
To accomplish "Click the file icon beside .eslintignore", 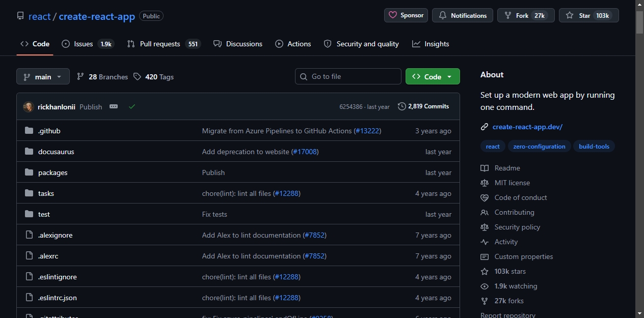I will tap(29, 277).
